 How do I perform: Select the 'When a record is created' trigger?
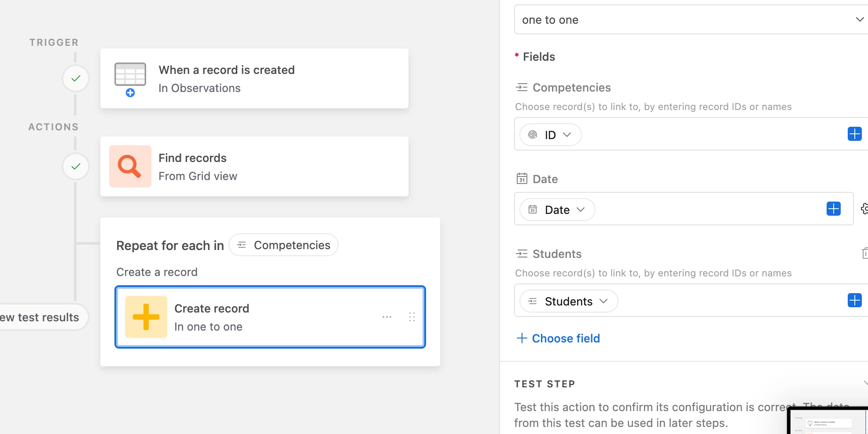pos(254,78)
